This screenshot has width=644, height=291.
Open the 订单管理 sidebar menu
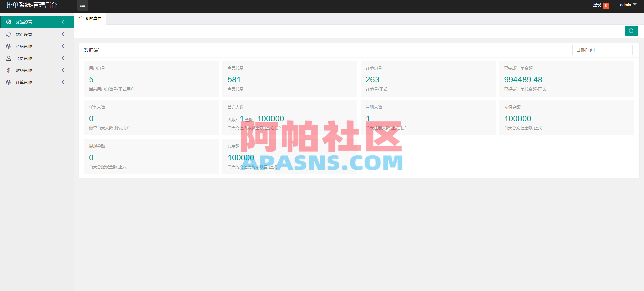[x=37, y=82]
